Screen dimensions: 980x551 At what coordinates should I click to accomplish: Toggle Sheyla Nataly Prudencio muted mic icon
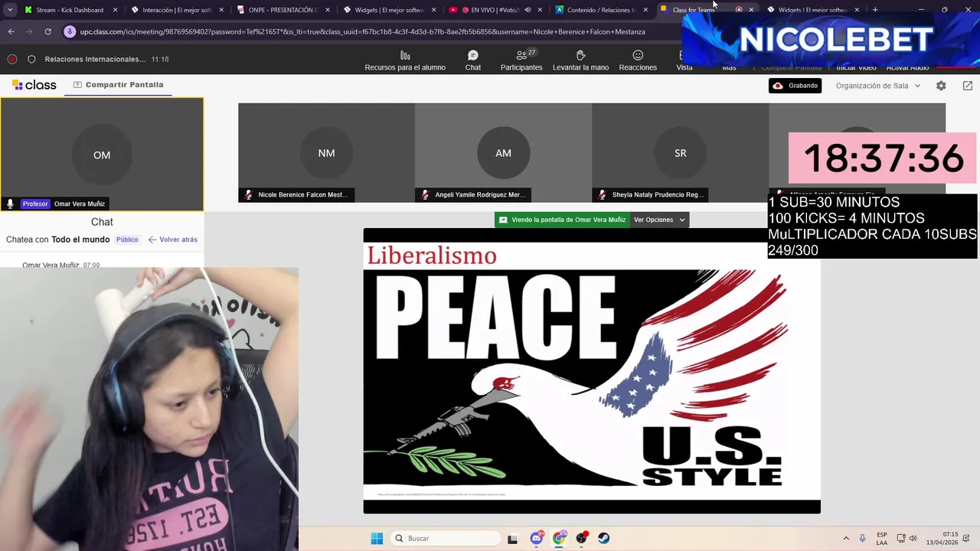coord(602,194)
